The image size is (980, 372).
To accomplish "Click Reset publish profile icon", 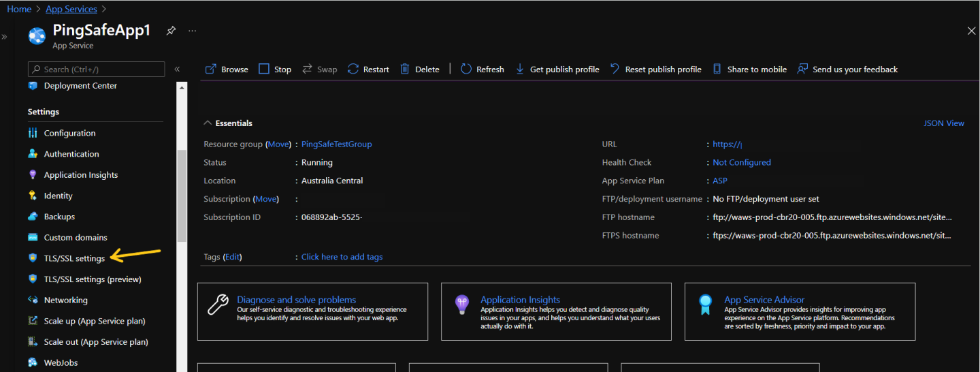I will click(615, 69).
